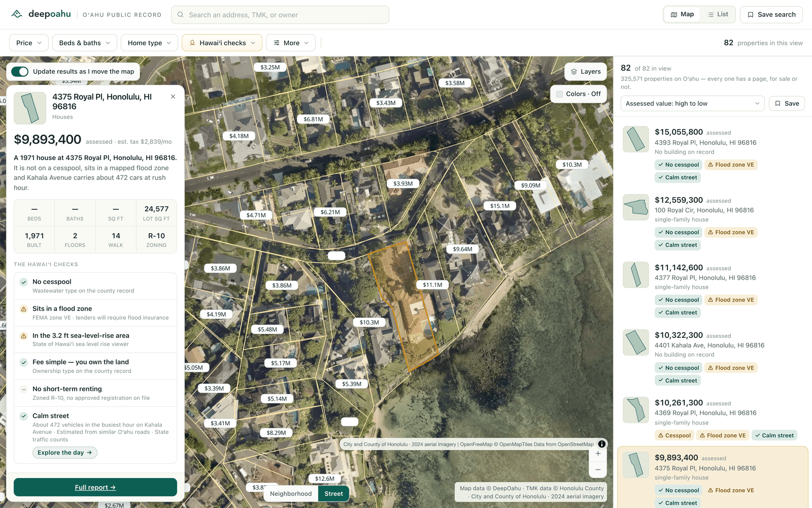
Task: Open the Hawai'i checks filter
Action: [x=222, y=43]
